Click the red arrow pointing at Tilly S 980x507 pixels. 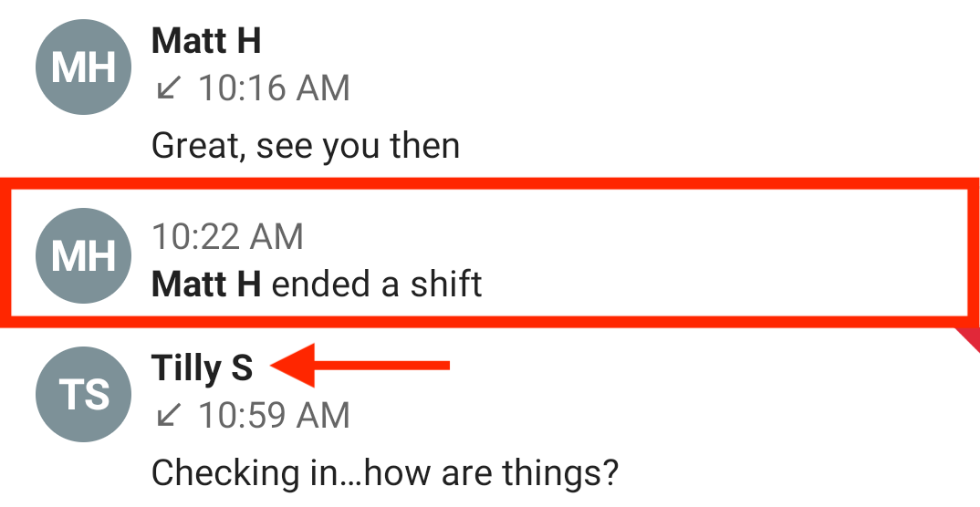click(360, 366)
